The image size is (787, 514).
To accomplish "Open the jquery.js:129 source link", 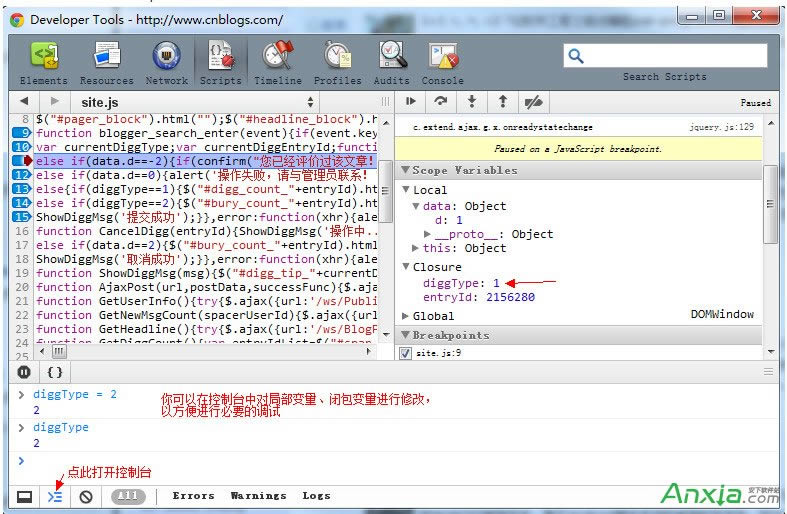I will pyautogui.click(x=722, y=127).
